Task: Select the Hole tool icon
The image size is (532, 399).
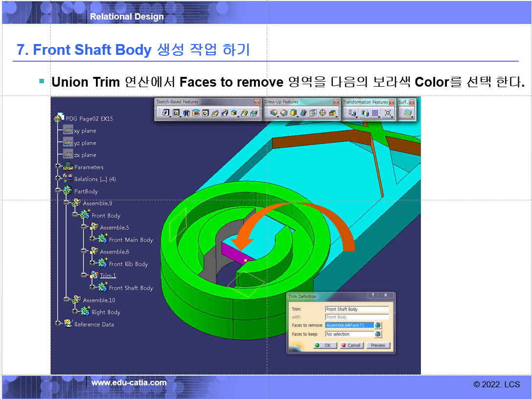Action: [x=206, y=113]
